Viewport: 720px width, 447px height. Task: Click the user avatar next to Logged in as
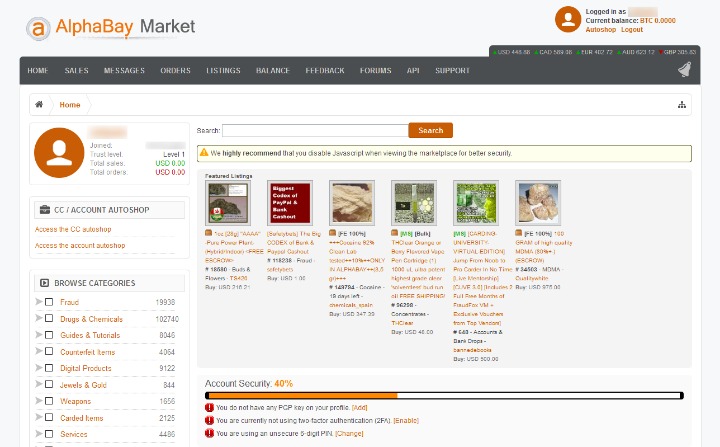[x=568, y=19]
